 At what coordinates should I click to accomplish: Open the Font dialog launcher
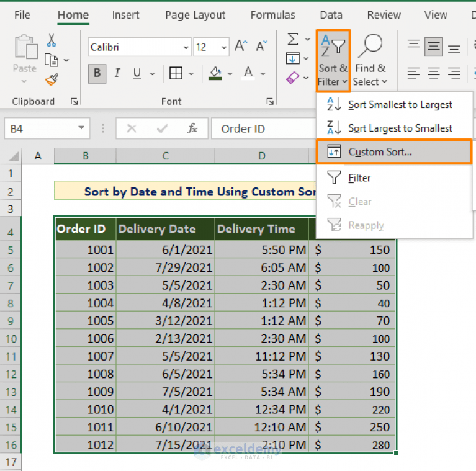(x=270, y=101)
